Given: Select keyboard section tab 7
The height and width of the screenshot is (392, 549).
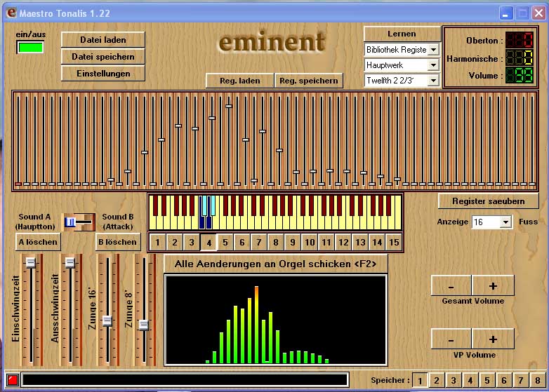Looking at the screenshot, I should (x=259, y=243).
